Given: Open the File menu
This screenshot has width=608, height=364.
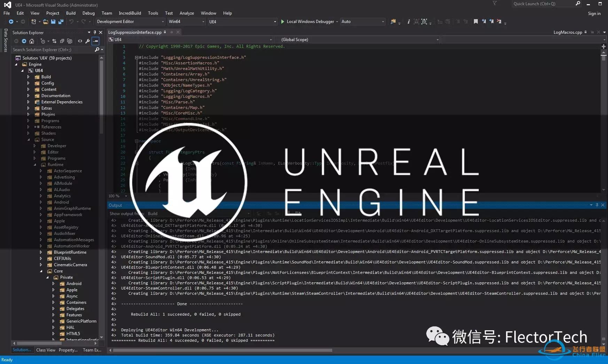Looking at the screenshot, I should pos(7,13).
